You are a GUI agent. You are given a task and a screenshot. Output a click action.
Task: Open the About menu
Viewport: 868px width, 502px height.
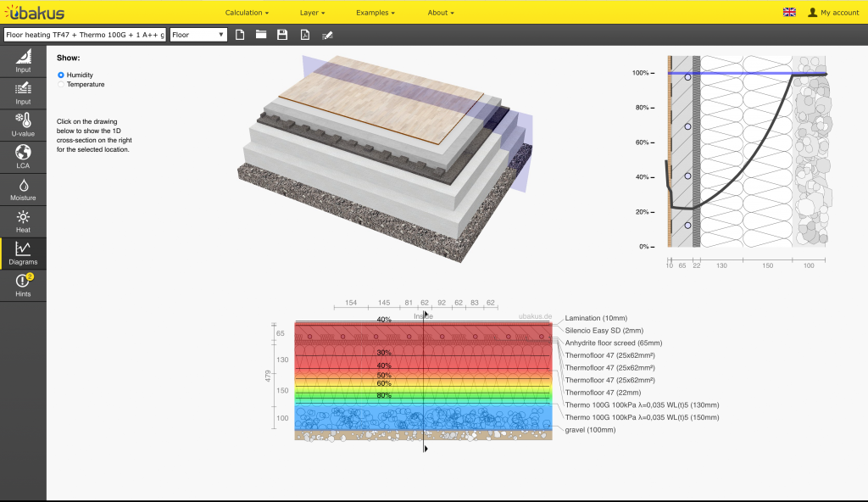[441, 13]
